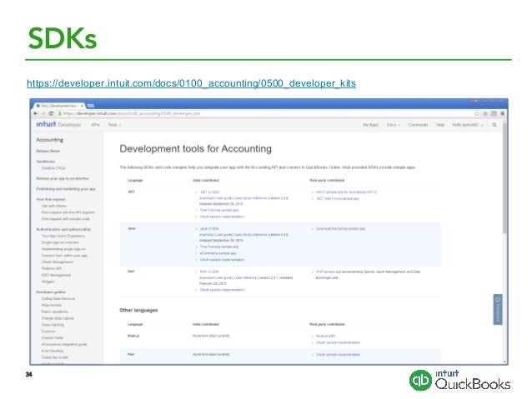
Task: Open the Java v3 SDK link
Action: (x=209, y=229)
